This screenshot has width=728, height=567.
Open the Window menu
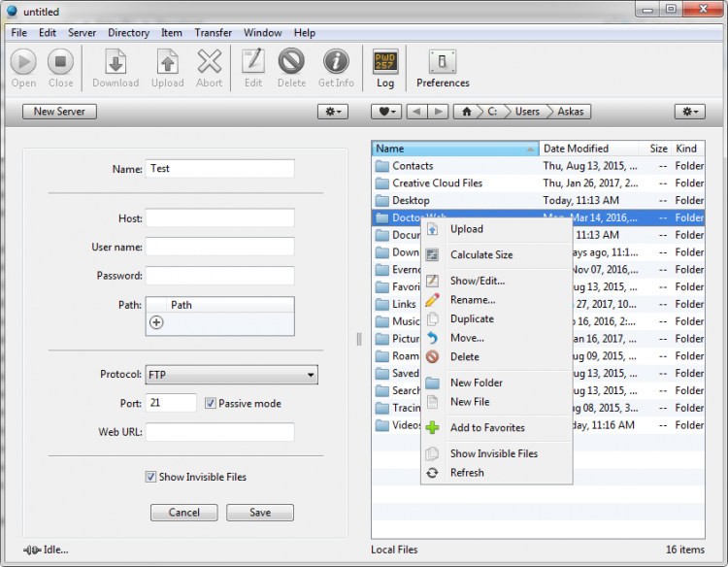pos(263,32)
